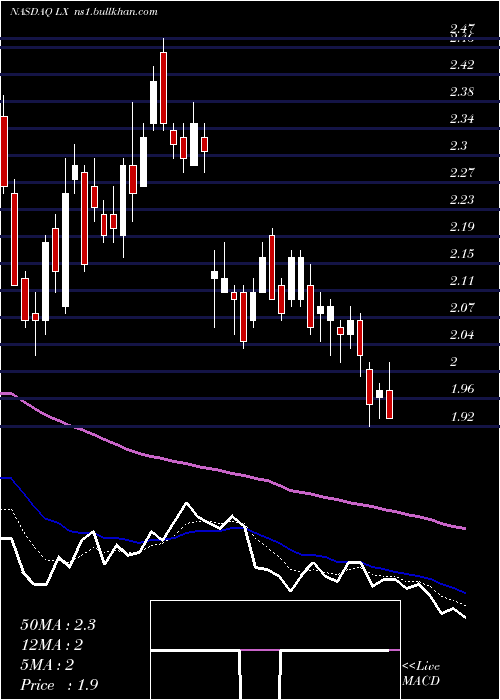Click the blue 12MA line
This screenshot has height=700, width=500.
232,530
